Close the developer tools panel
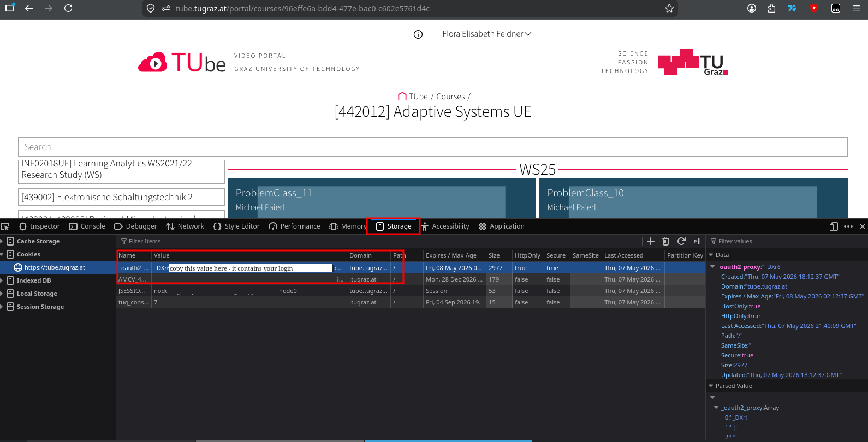This screenshot has height=442, width=868. [863, 226]
